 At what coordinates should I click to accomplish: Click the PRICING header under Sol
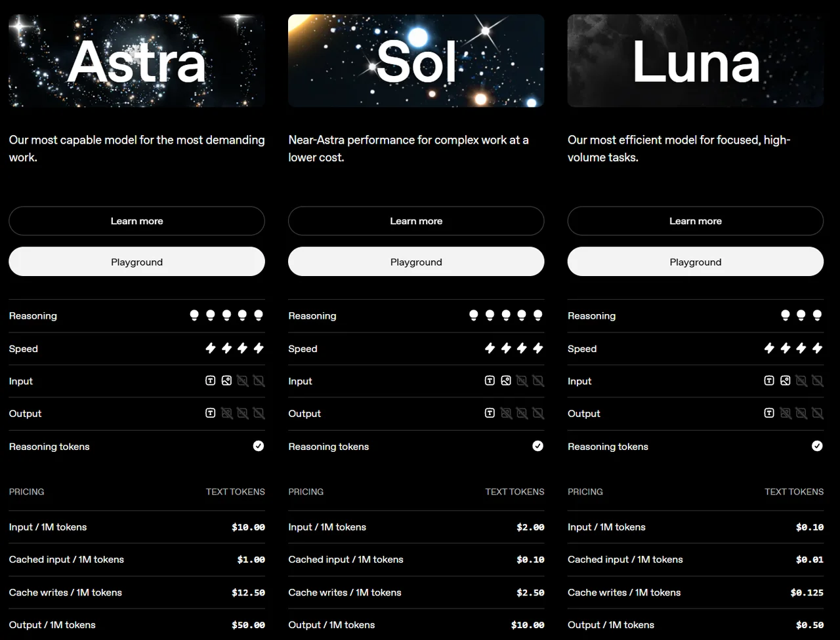[x=306, y=492]
